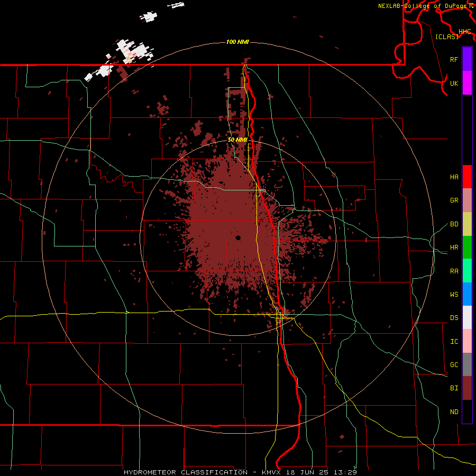Click the UK legend label
476x476 pixels.
point(454,83)
